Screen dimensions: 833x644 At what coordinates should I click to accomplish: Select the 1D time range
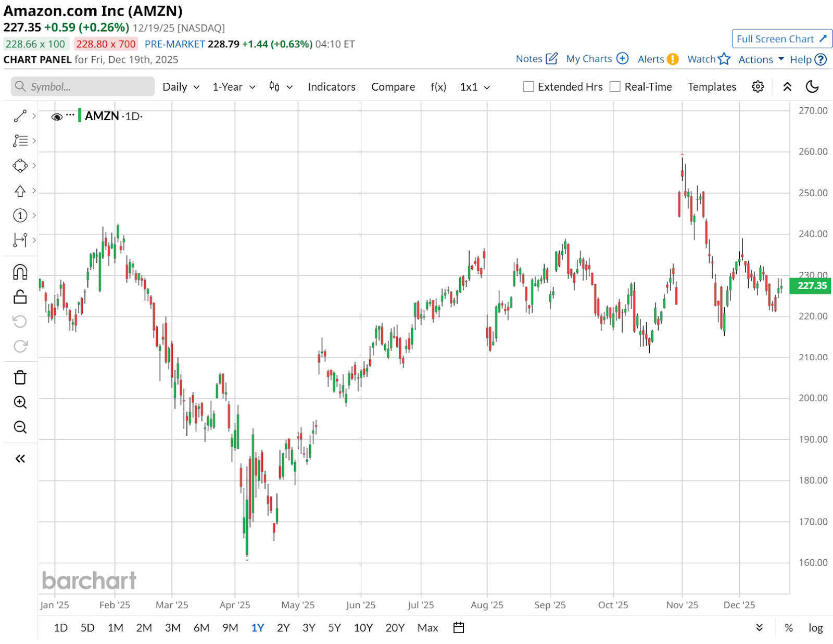point(61,628)
